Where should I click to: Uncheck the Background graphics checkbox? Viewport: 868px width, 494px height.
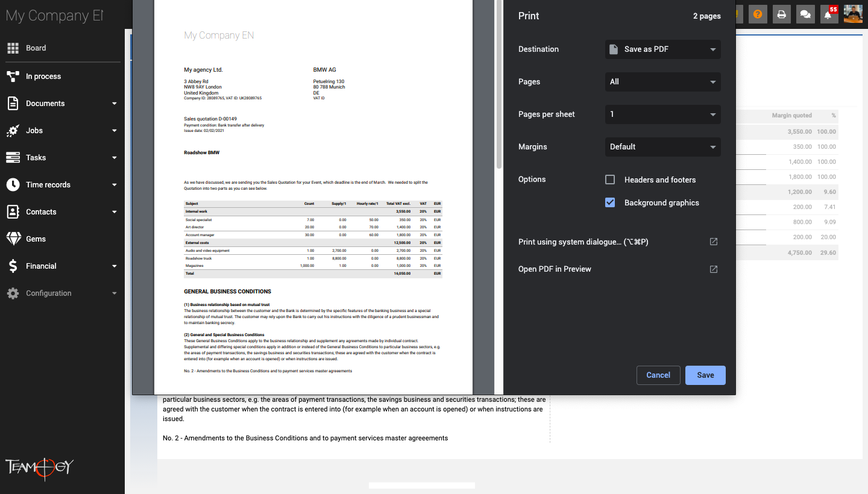click(610, 202)
